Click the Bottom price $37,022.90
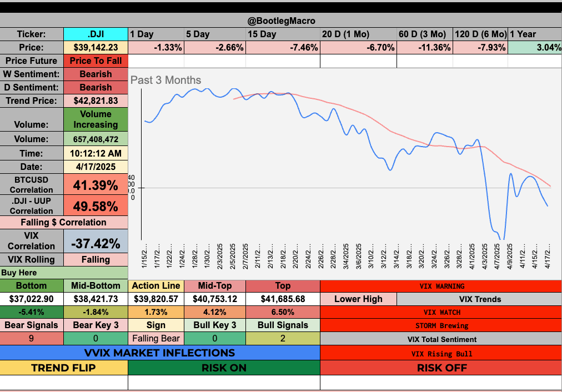The image size is (562, 392). click(32, 299)
